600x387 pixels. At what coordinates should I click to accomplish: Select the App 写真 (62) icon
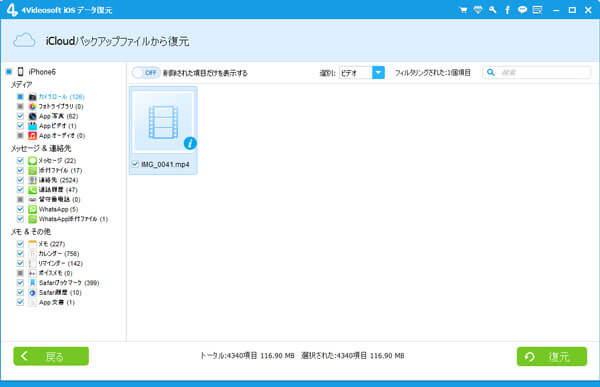click(x=33, y=116)
